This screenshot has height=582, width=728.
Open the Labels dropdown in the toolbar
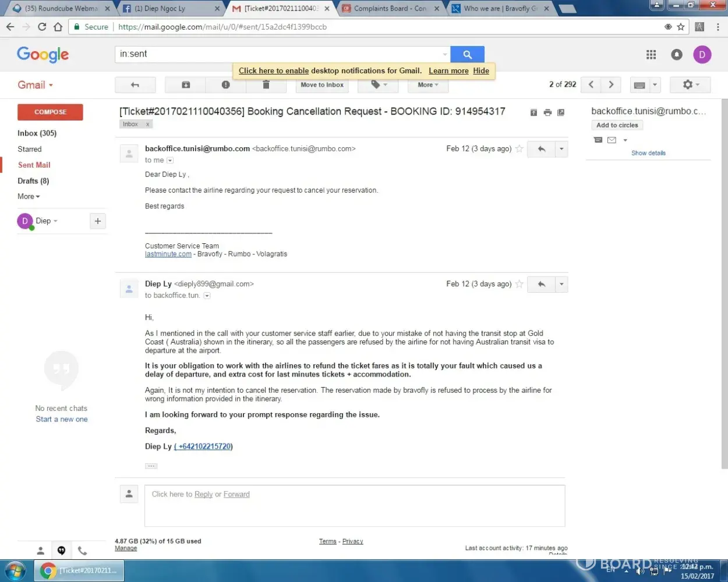tap(379, 85)
